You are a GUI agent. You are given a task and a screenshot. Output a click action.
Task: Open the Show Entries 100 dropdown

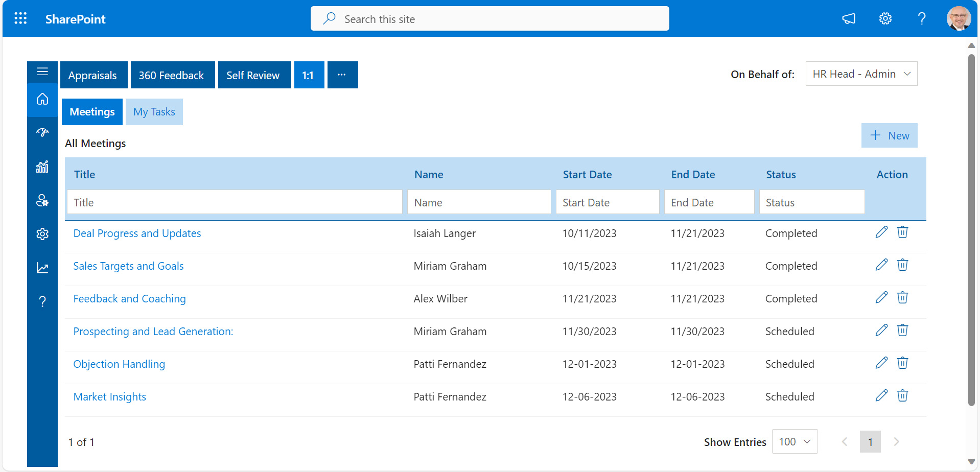click(795, 441)
